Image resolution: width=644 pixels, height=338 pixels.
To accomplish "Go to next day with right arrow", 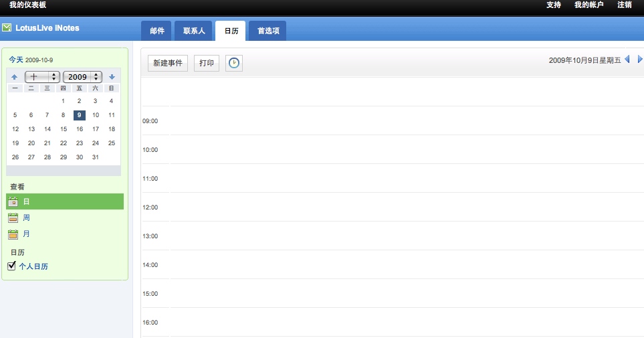I will coord(640,60).
